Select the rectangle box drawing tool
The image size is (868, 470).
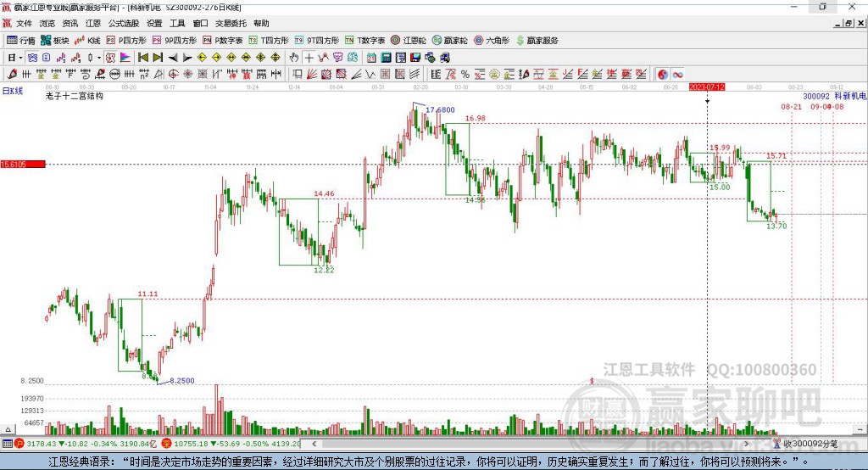(298, 75)
